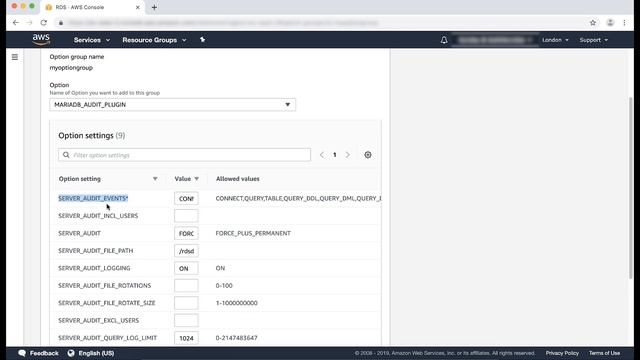This screenshot has height=360, width=640.
Task: Edit the SERVER_AUDIT_FILE_ROTATE_SIZE value field
Action: tap(186, 303)
